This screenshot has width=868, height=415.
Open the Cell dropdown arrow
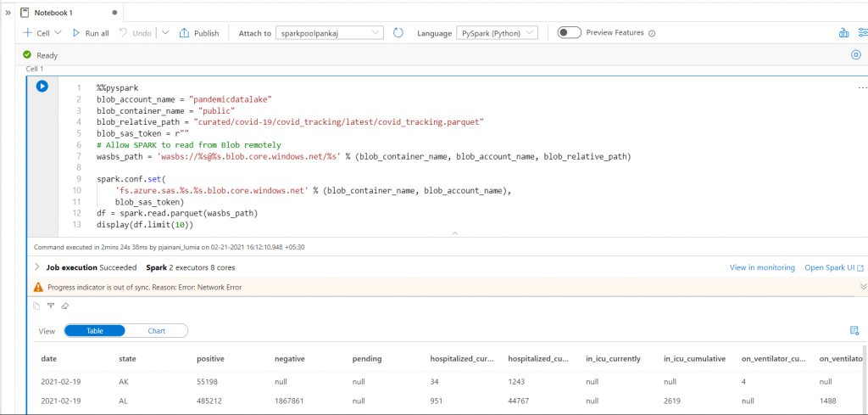coord(58,33)
